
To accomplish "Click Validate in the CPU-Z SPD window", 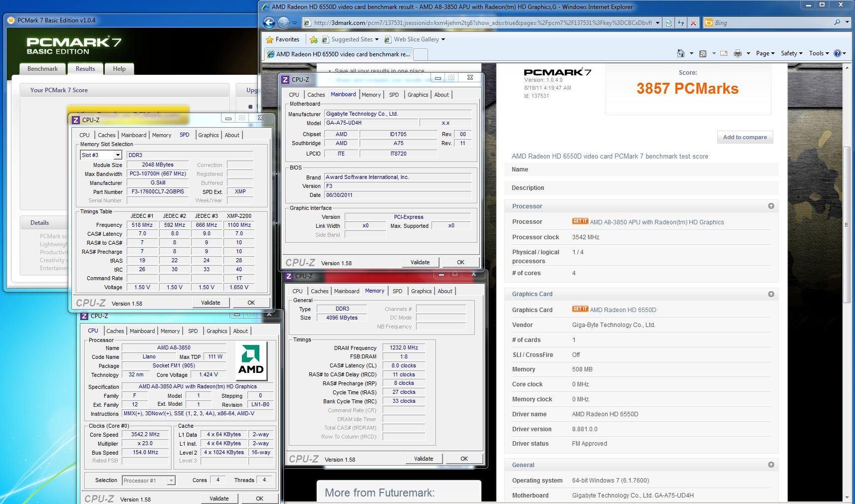I will click(x=211, y=303).
